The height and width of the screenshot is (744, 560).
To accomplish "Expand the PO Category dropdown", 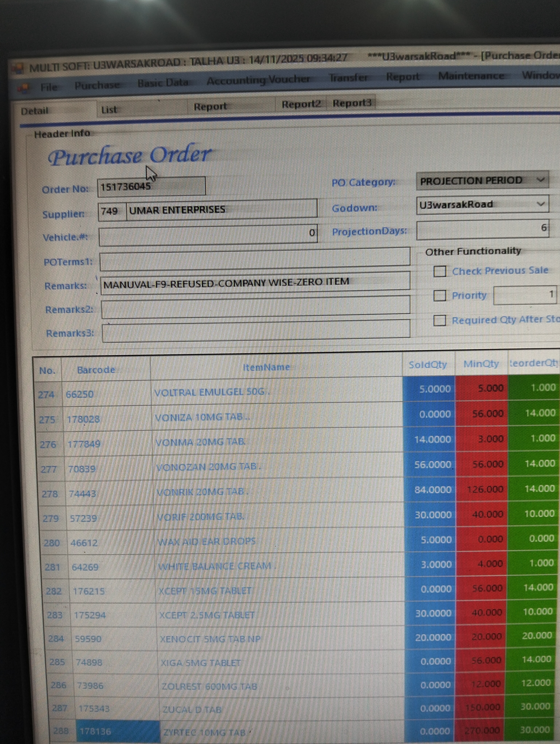I will coord(540,180).
